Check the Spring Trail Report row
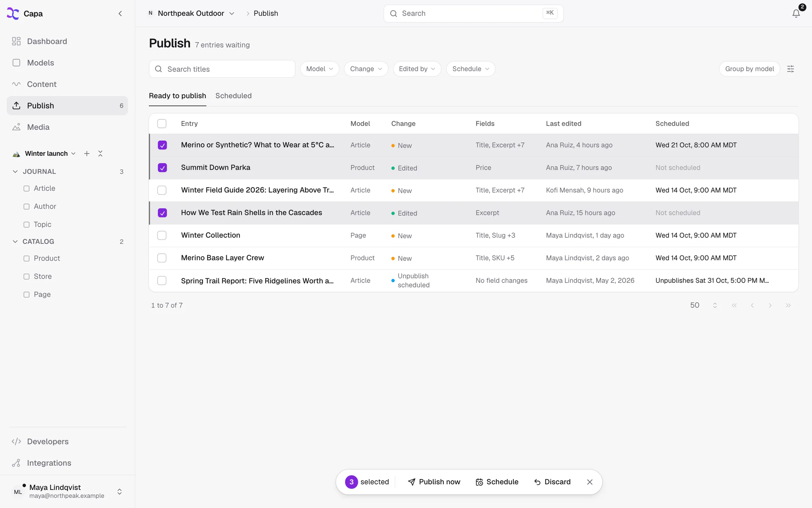This screenshot has height=508, width=812. pyautogui.click(x=162, y=281)
